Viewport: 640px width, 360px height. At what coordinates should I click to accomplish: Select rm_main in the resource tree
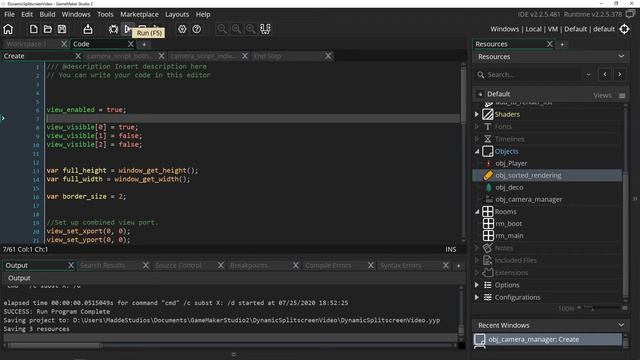point(509,236)
